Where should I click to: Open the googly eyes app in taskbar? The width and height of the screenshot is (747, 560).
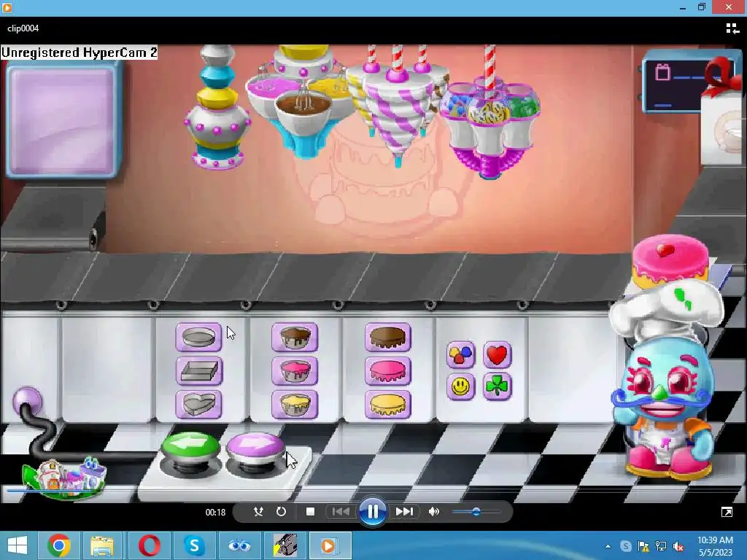(239, 545)
